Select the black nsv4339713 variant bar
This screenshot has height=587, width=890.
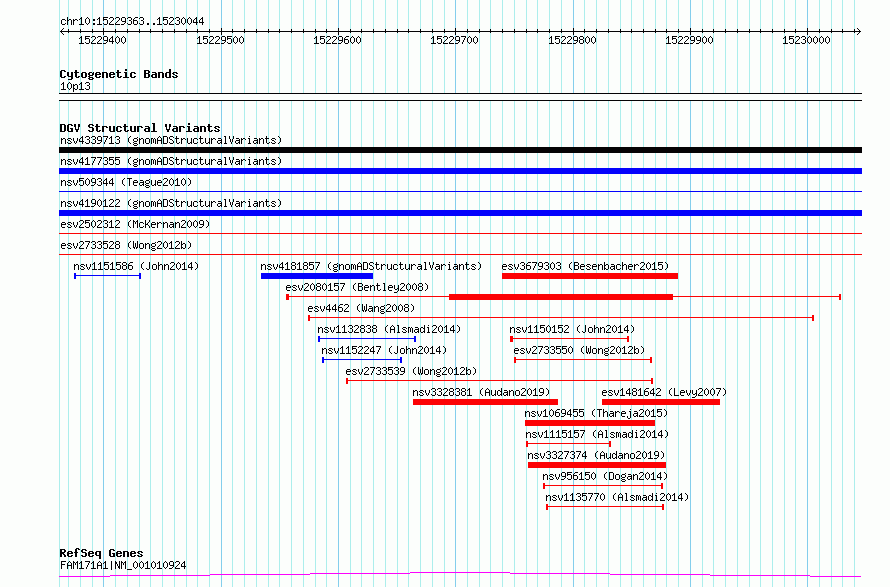(x=460, y=150)
